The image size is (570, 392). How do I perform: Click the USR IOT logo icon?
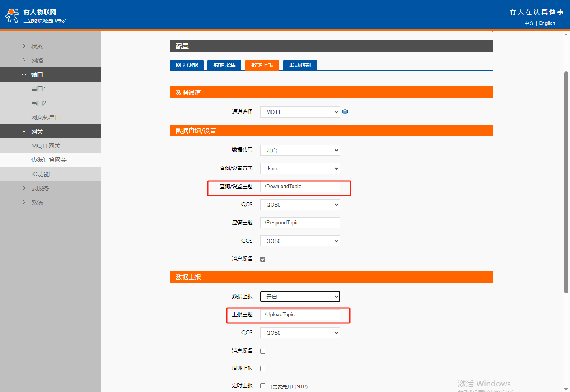[12, 16]
